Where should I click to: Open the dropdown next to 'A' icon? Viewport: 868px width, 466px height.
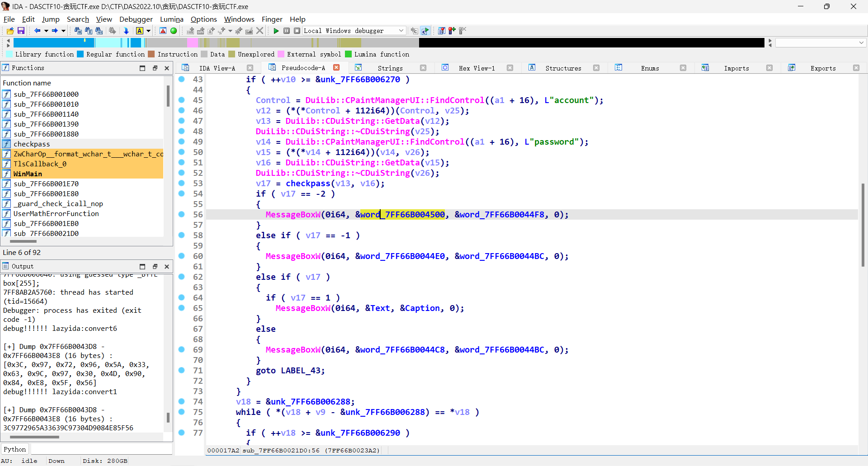pyautogui.click(x=148, y=31)
